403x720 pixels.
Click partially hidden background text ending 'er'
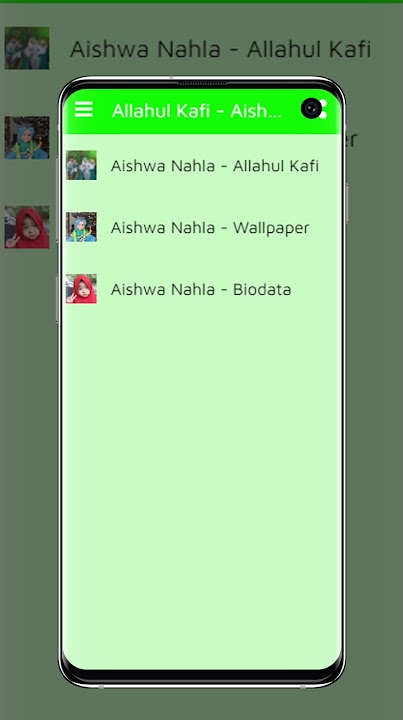pyautogui.click(x=351, y=140)
